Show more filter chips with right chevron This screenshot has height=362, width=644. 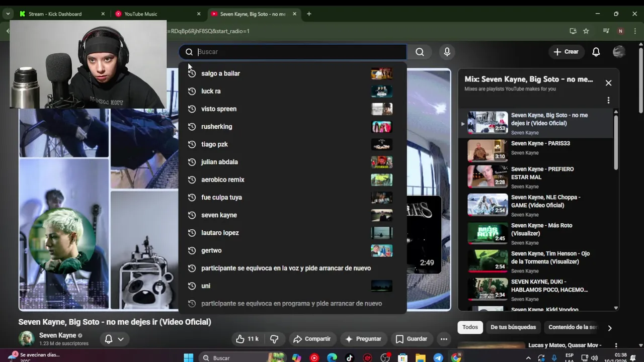pyautogui.click(x=609, y=328)
